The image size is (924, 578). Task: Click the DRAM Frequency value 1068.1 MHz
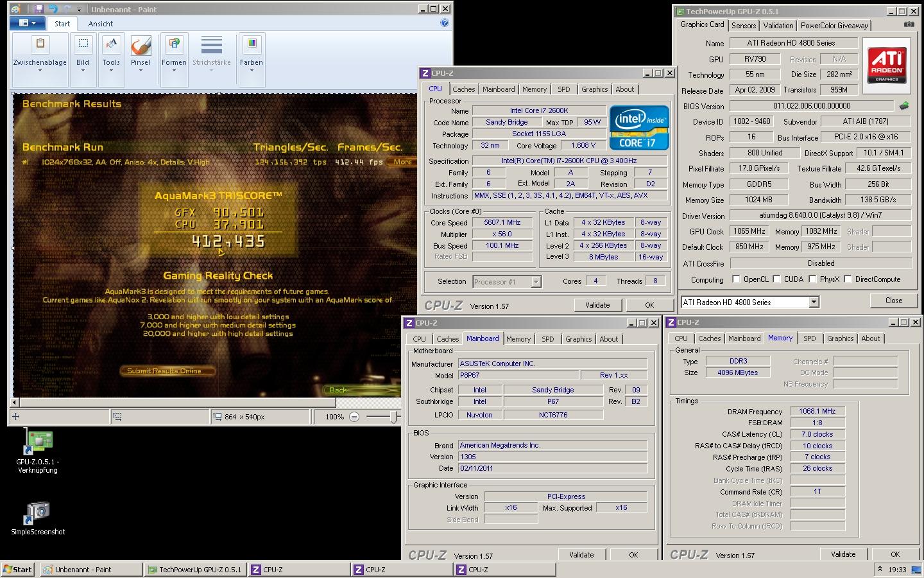point(817,412)
